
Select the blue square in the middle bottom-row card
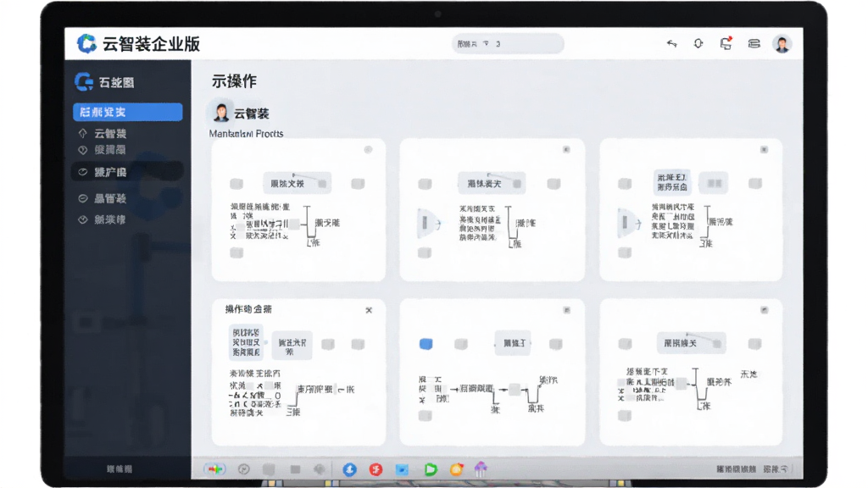tap(426, 344)
